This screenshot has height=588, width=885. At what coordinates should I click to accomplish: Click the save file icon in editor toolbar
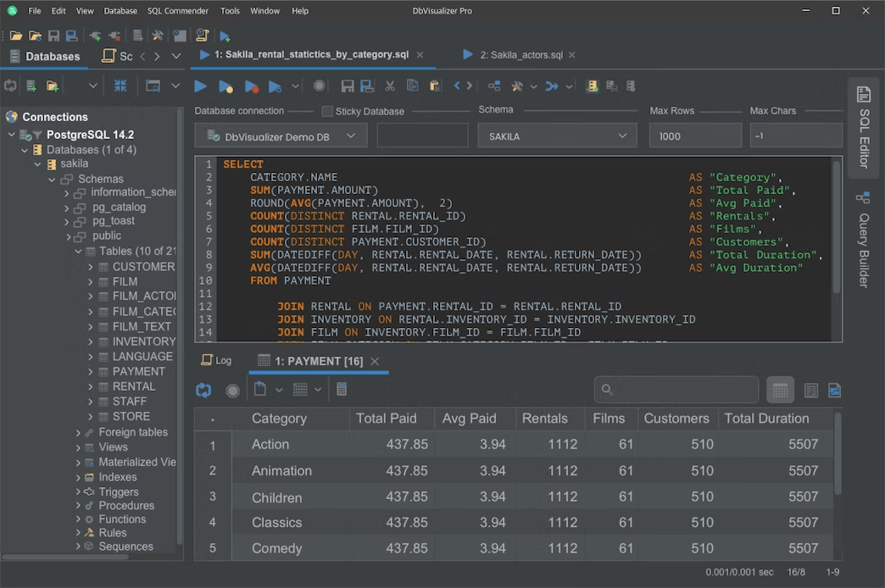click(347, 86)
